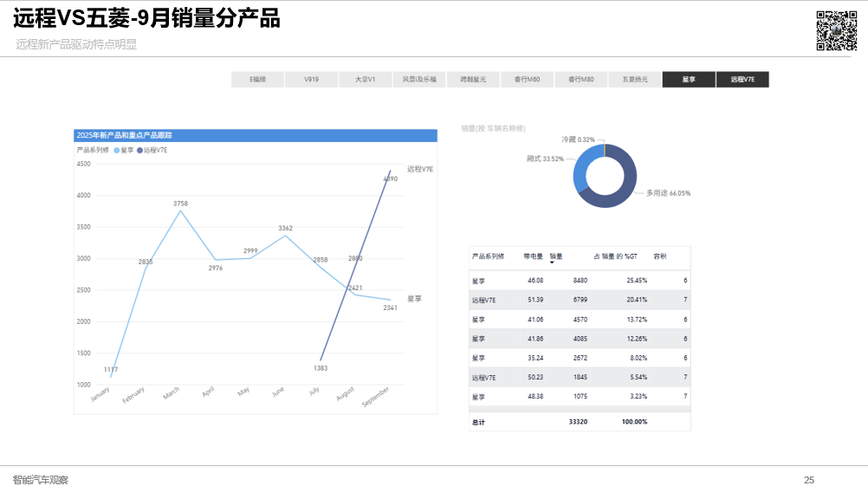Click the 2421 August data label
The width and height of the screenshot is (868, 486).
(355, 288)
